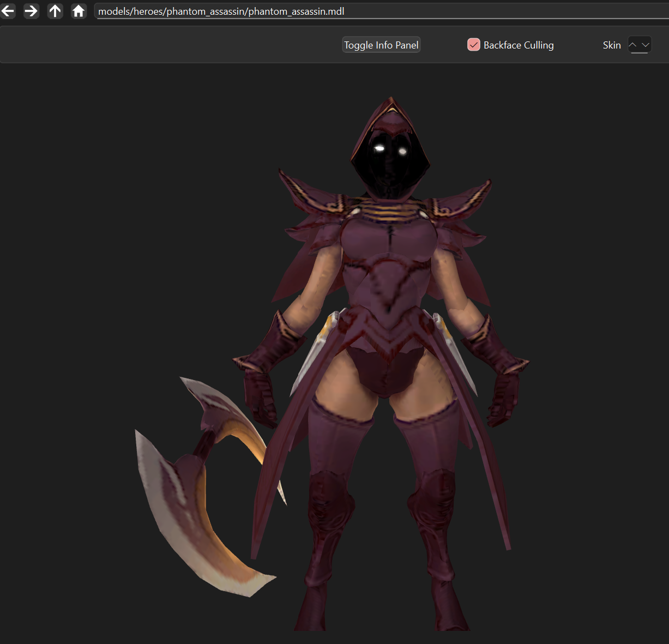
Task: Click the Backface Culling label text
Action: click(x=519, y=45)
